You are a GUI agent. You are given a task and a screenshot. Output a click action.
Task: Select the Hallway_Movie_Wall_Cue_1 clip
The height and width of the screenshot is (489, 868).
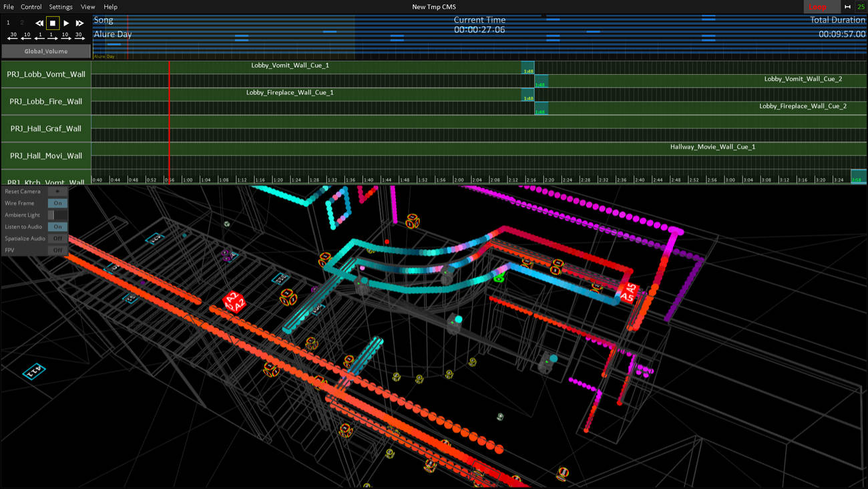[479, 149]
